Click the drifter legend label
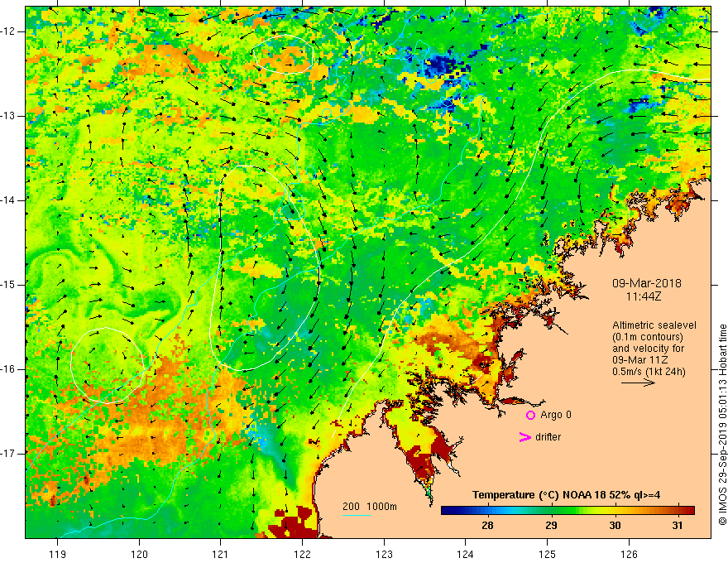 [548, 437]
